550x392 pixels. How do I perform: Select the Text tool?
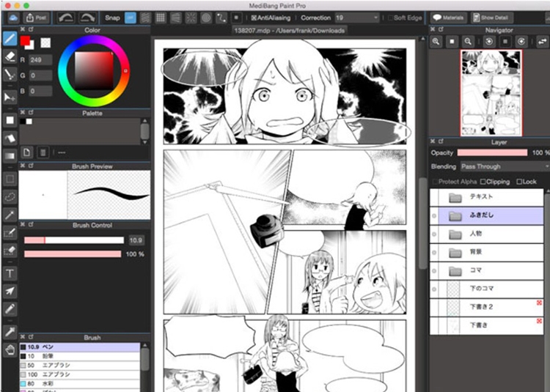coord(10,273)
